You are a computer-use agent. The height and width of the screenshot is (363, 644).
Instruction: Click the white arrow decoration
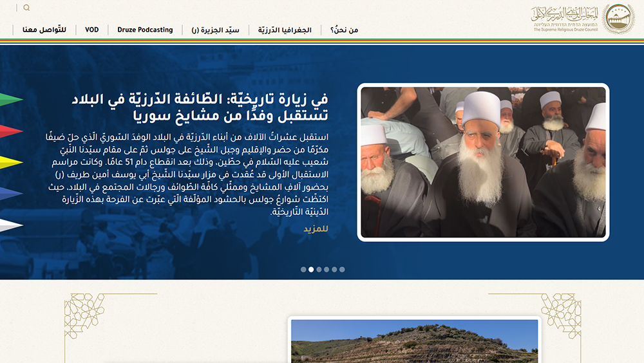(x=11, y=225)
